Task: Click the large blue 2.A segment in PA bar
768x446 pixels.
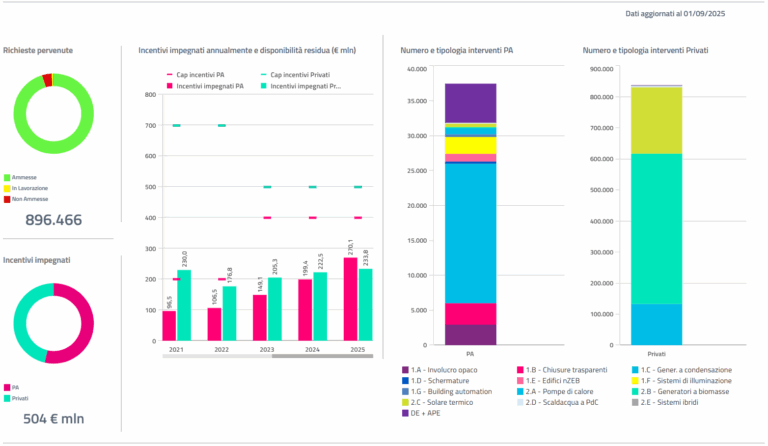Action: point(470,233)
